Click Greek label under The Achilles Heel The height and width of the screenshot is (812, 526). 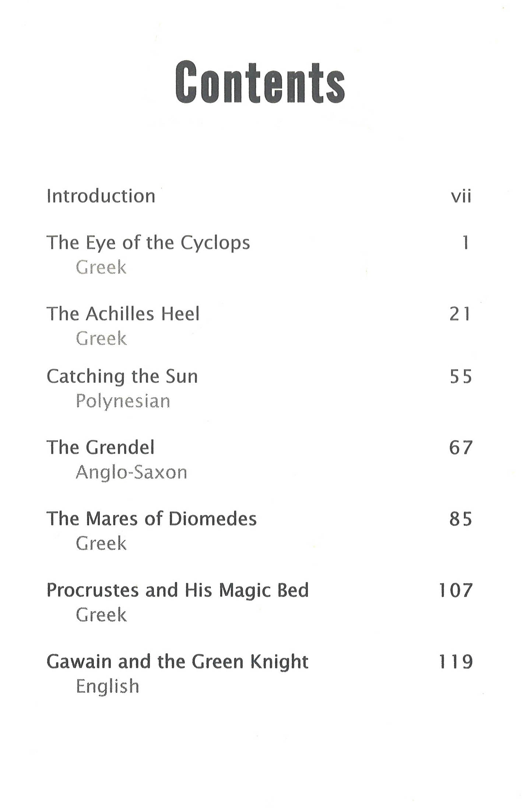coord(101,339)
